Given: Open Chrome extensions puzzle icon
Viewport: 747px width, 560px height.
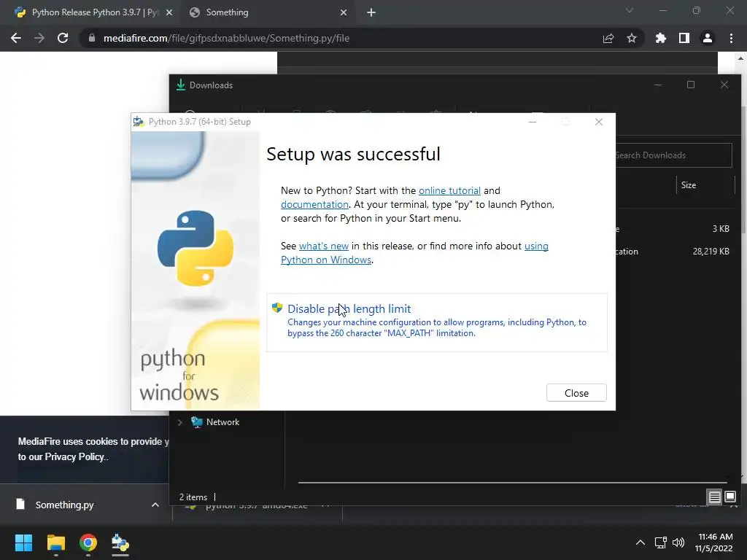Looking at the screenshot, I should (661, 38).
